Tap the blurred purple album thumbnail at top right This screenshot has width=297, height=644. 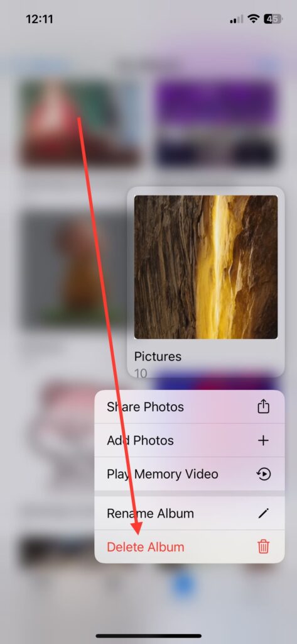(216, 121)
